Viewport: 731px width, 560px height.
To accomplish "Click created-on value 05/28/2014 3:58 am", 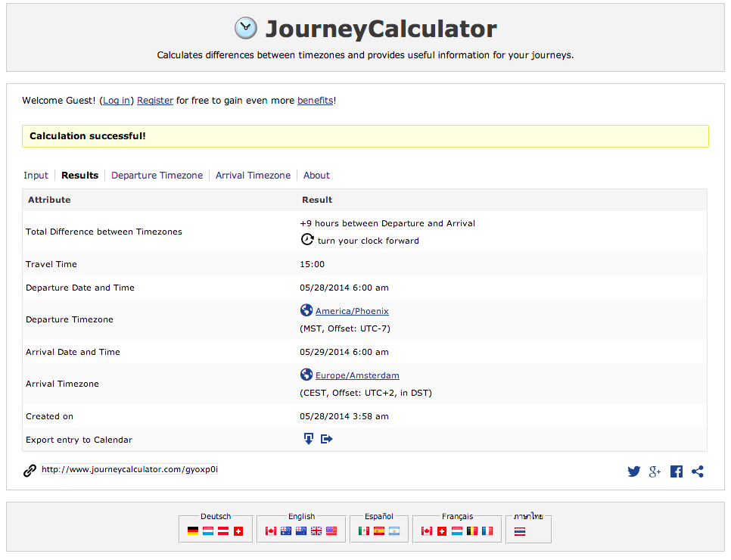I will pyautogui.click(x=344, y=416).
